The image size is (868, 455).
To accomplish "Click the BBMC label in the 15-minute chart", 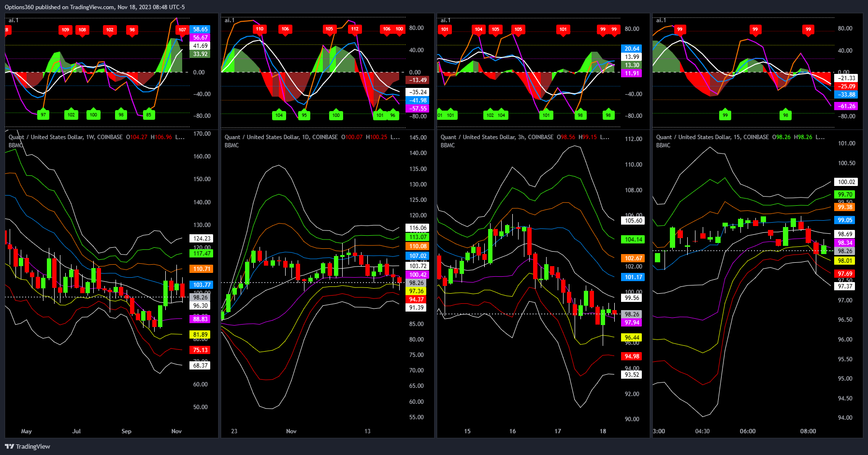I will coord(663,145).
